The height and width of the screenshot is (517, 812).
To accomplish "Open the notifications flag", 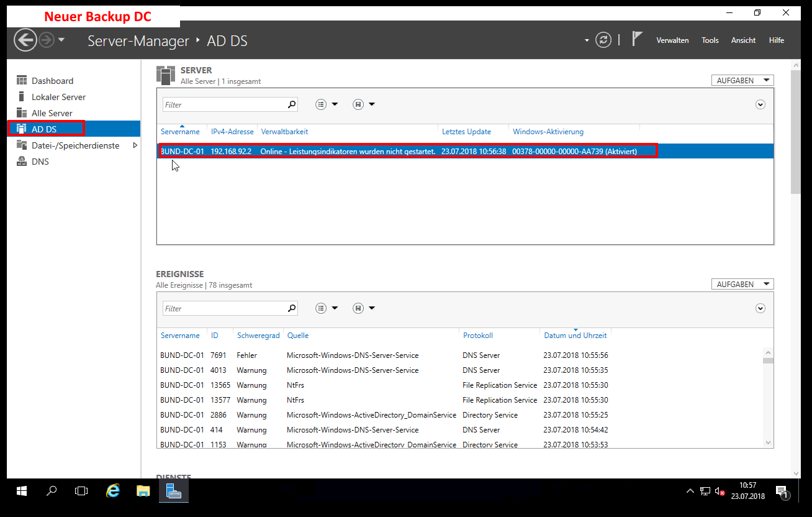I will [x=637, y=39].
